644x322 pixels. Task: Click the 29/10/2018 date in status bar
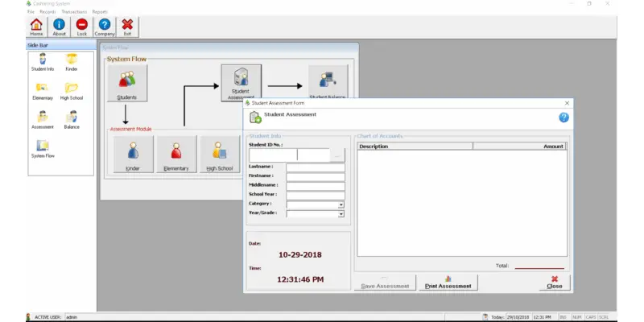click(518, 317)
